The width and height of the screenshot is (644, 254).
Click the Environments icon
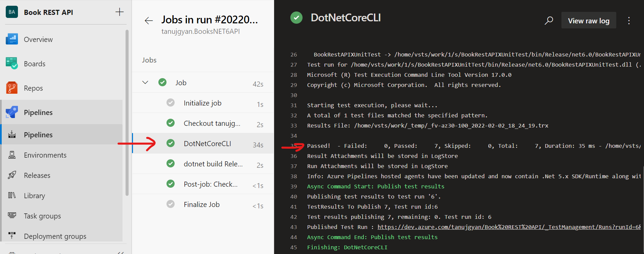(12, 155)
